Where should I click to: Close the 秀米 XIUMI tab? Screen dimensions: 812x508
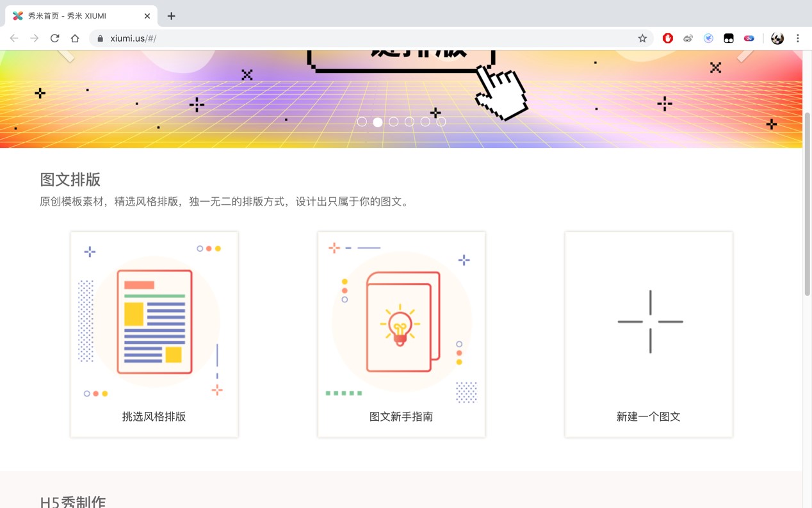[x=147, y=16]
